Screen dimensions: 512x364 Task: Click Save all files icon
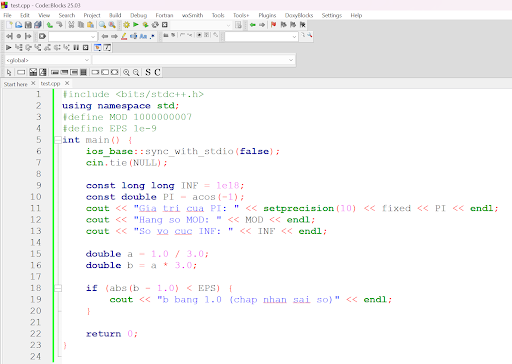tap(38, 25)
